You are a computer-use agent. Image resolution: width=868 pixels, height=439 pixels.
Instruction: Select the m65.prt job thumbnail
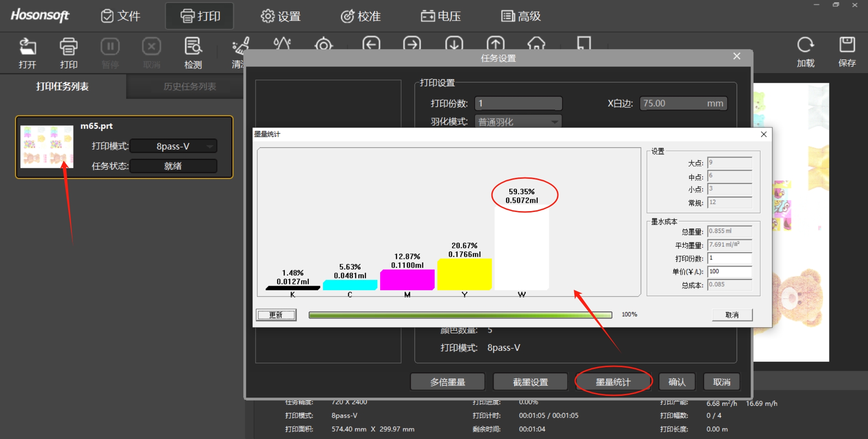pos(47,146)
